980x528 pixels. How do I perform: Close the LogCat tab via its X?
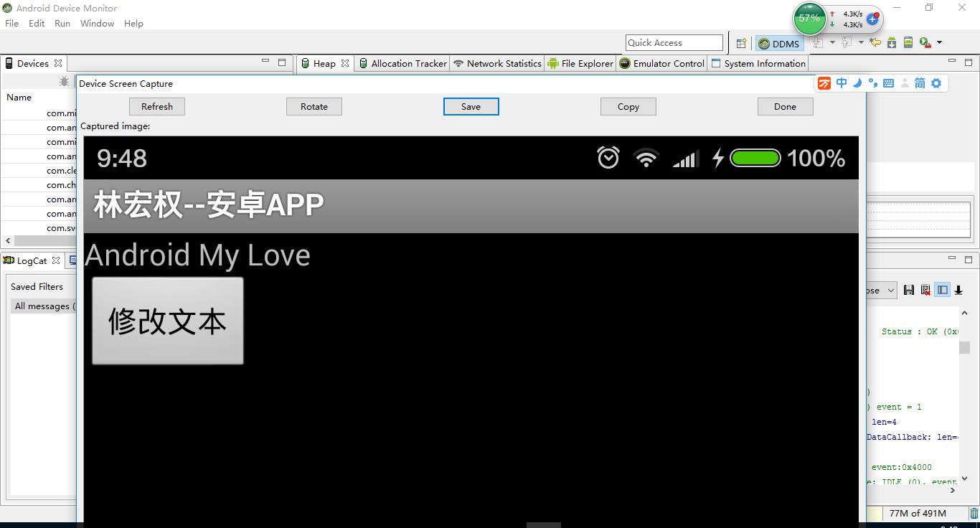[x=55, y=260]
